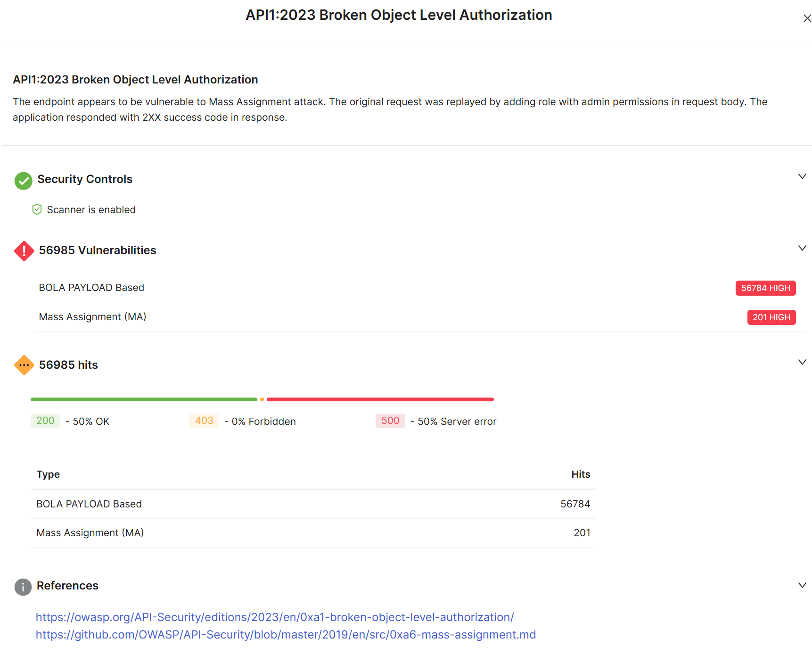
Task: Click the gray References info icon
Action: click(23, 587)
